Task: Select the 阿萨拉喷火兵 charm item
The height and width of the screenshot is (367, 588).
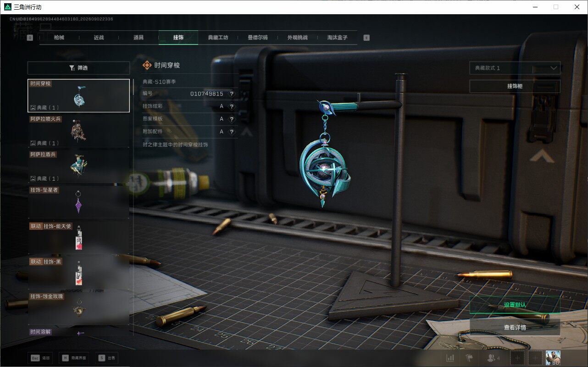Action: [78, 131]
